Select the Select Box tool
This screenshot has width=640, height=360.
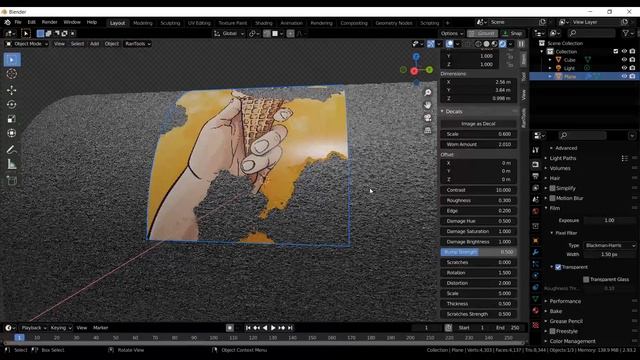(x=12, y=60)
